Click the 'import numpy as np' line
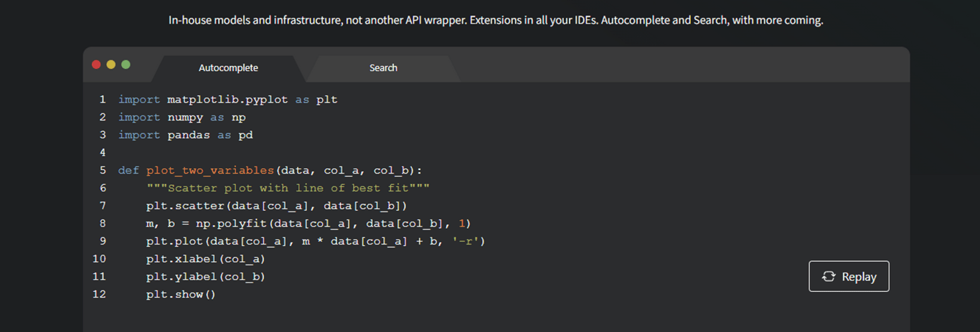The image size is (980, 332). point(182,117)
